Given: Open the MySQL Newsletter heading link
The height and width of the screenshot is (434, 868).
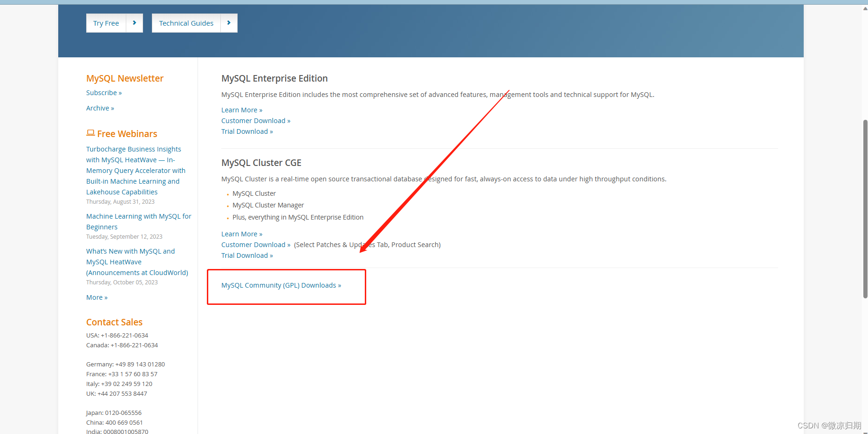Looking at the screenshot, I should pyautogui.click(x=125, y=78).
